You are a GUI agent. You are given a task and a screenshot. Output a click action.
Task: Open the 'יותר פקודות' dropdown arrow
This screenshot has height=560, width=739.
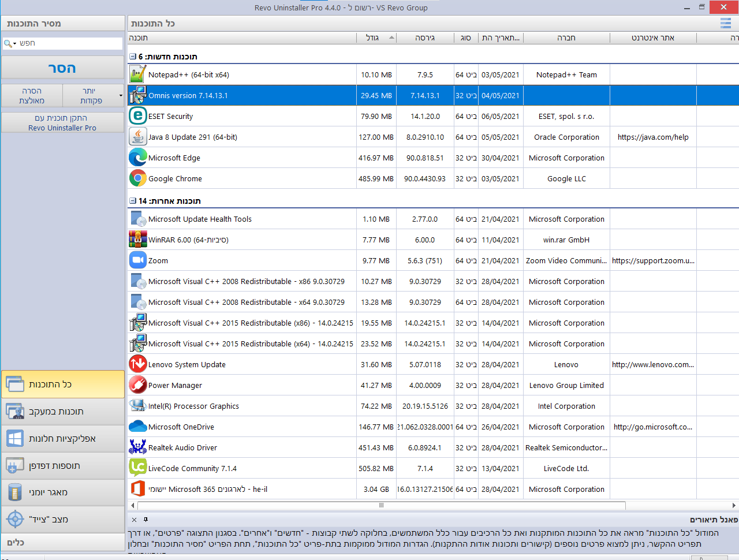(x=121, y=96)
